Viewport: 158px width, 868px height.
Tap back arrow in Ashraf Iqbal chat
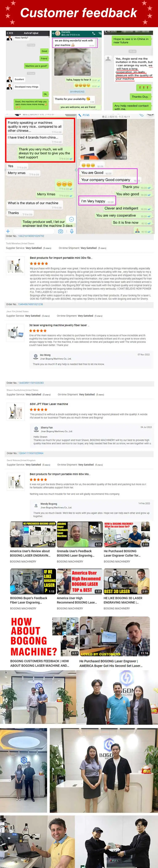coord(7,33)
